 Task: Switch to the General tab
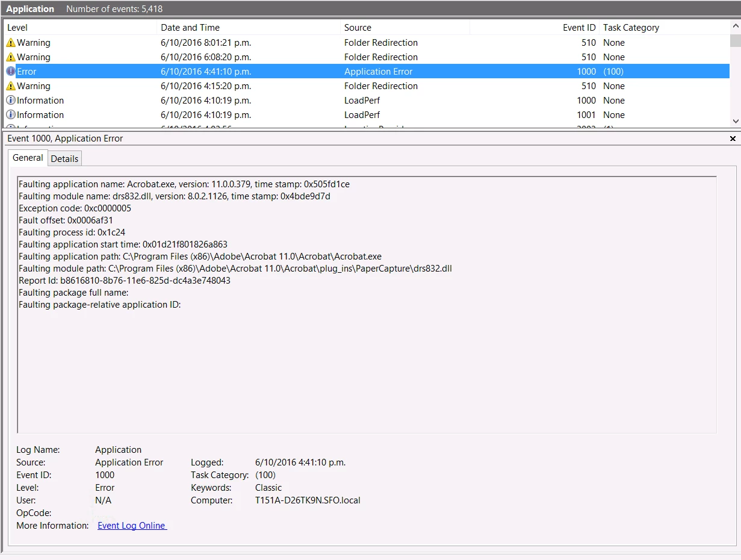28,158
